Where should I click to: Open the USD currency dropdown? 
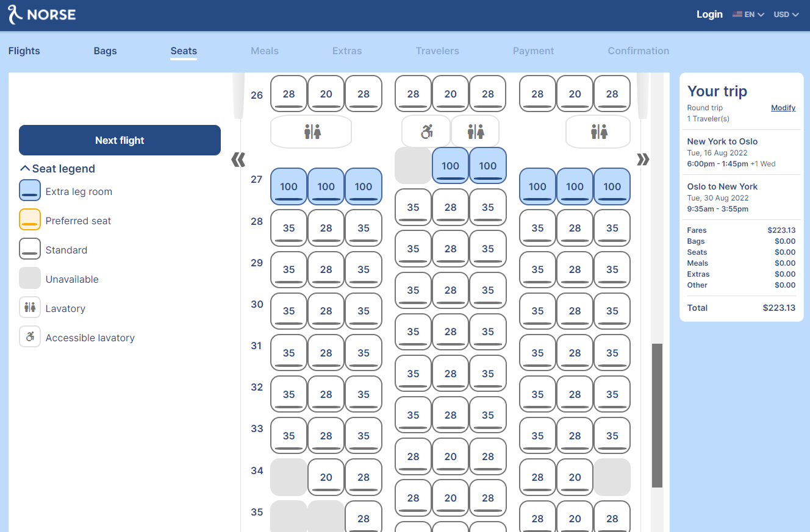point(786,15)
